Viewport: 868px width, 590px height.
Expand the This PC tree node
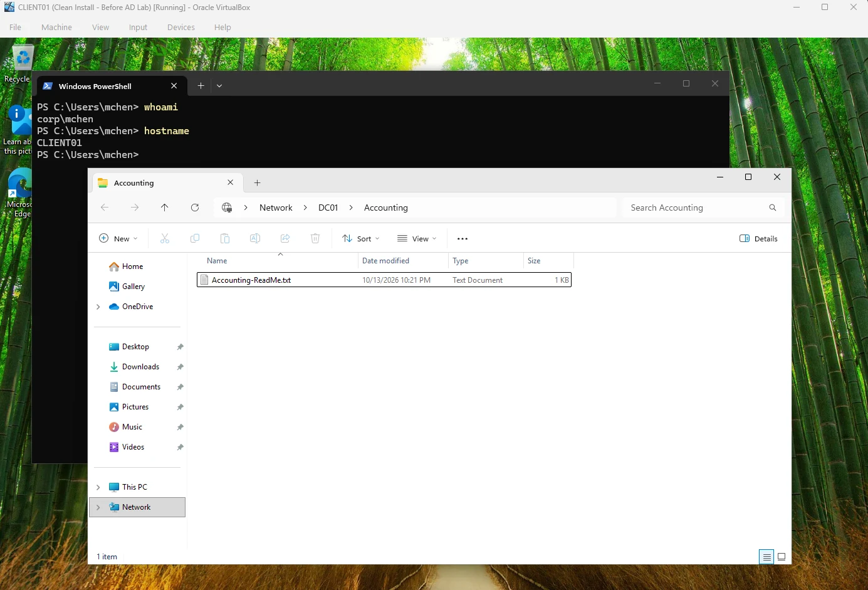pos(98,487)
